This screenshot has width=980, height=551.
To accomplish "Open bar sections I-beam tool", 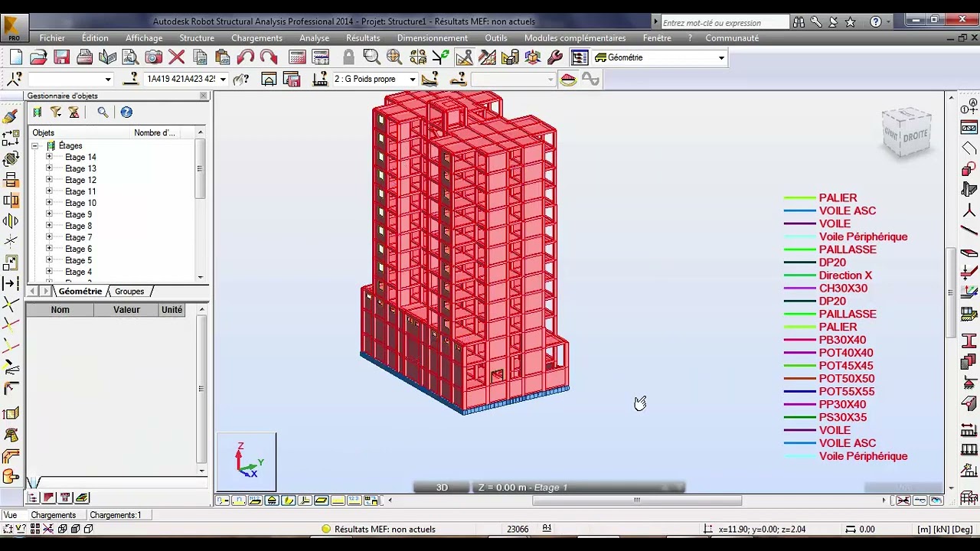I will click(969, 341).
